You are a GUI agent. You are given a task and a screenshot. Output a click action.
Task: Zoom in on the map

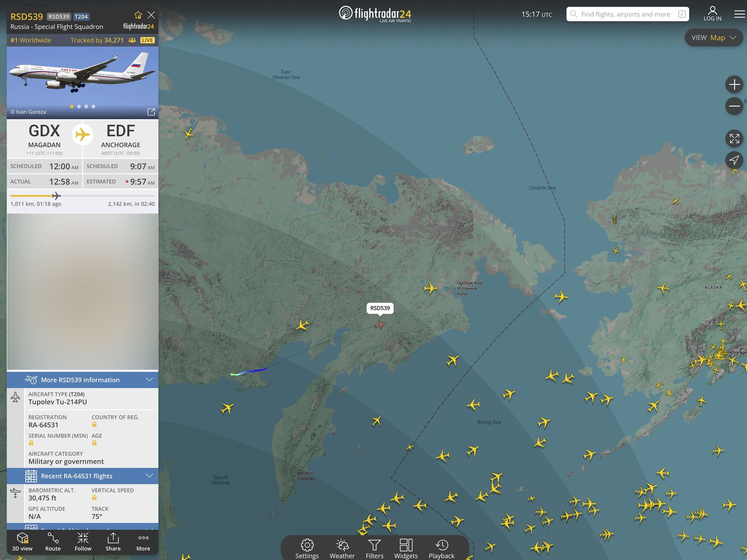[734, 84]
